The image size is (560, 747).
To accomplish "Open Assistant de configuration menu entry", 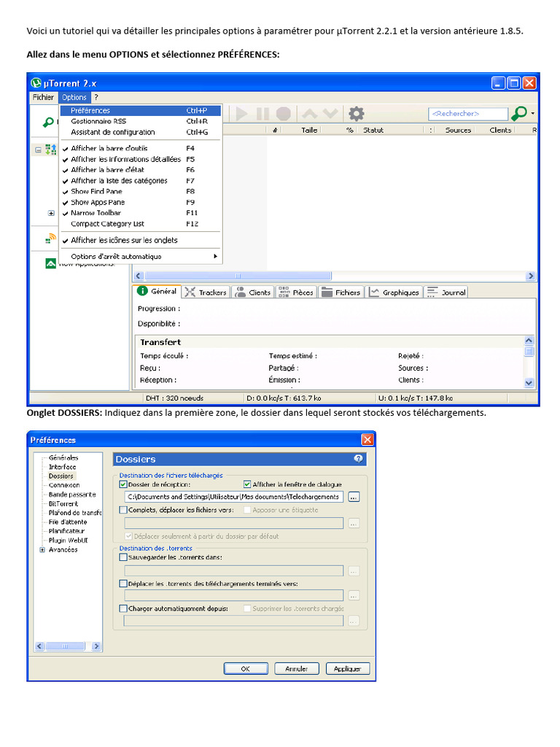I will pyautogui.click(x=141, y=133).
